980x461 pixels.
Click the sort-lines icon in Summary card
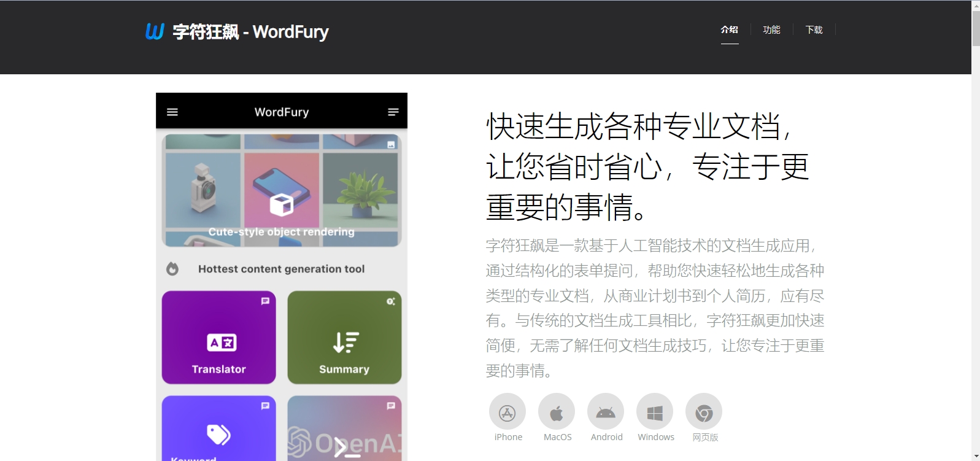tap(345, 342)
